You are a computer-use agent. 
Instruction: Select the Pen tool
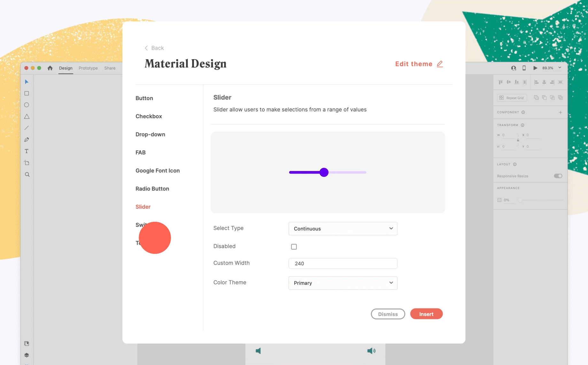(x=27, y=140)
